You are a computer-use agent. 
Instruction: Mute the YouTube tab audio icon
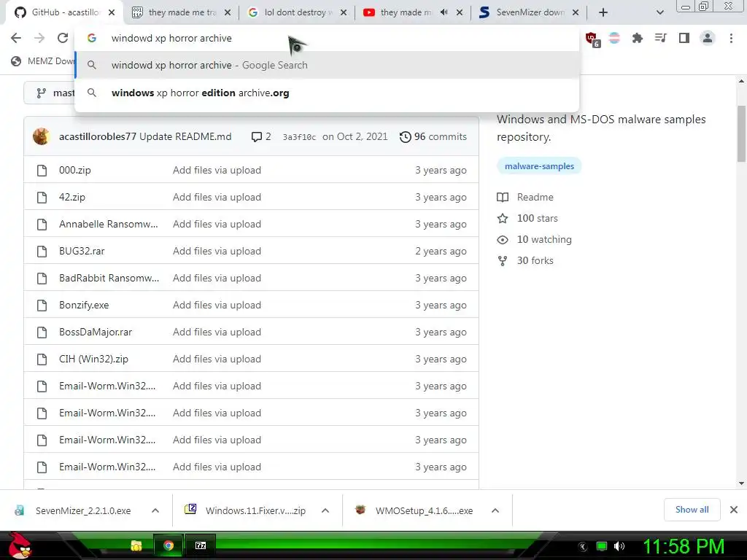tap(444, 12)
